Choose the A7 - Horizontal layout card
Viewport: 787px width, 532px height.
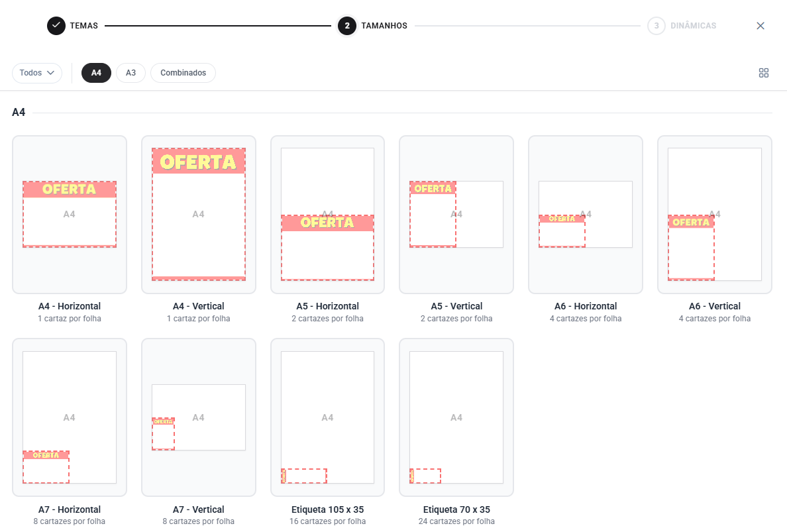point(70,417)
